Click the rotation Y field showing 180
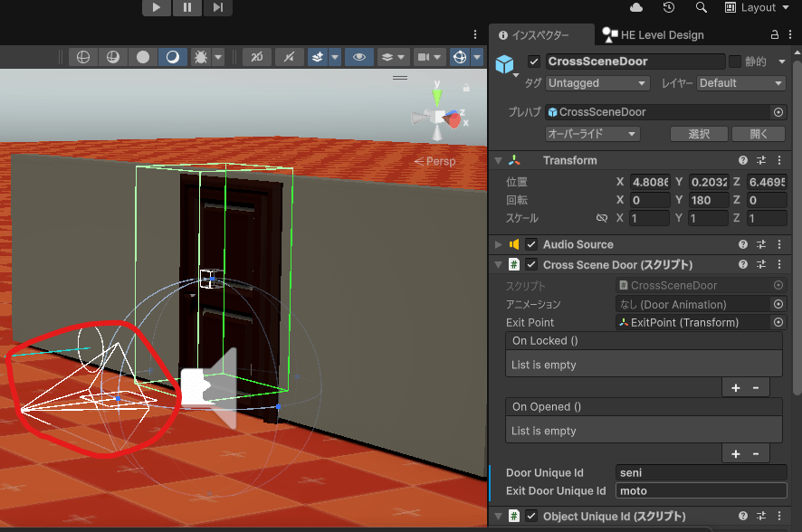802x532 pixels. (708, 200)
